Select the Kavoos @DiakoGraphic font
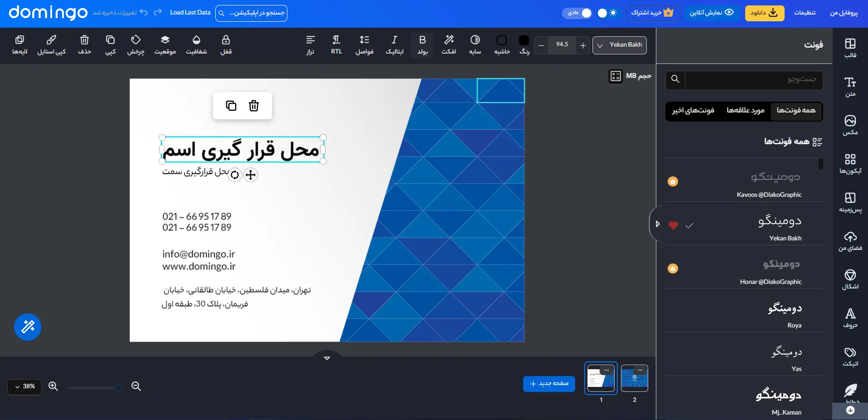Image resolution: width=868 pixels, height=420 pixels. [744, 181]
